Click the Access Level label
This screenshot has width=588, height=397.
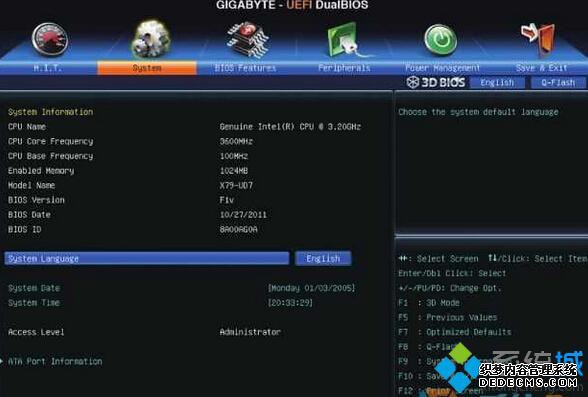click(x=36, y=332)
